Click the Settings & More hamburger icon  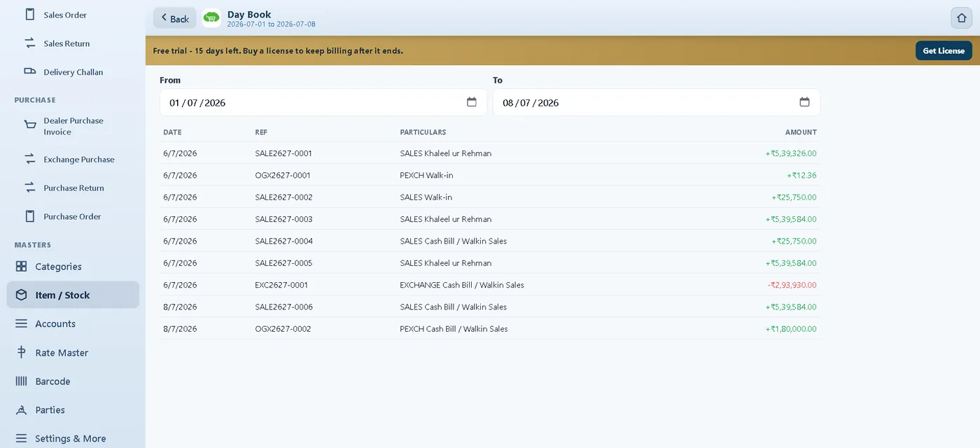click(22, 438)
